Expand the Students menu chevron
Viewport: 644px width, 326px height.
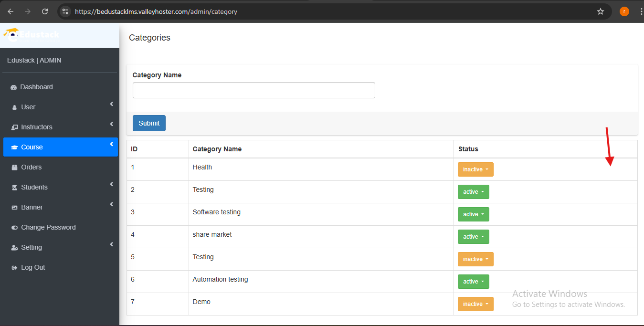pos(111,184)
